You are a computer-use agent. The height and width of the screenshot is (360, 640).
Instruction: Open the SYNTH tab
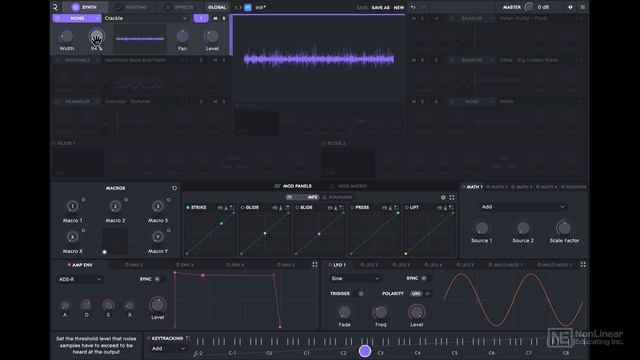point(84,7)
